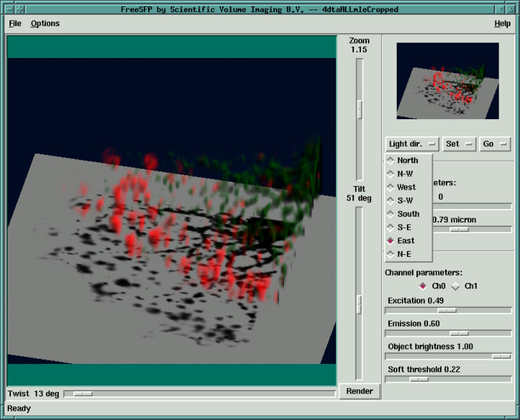Click the Tilt slider handle
The image size is (520, 420).
(x=359, y=304)
